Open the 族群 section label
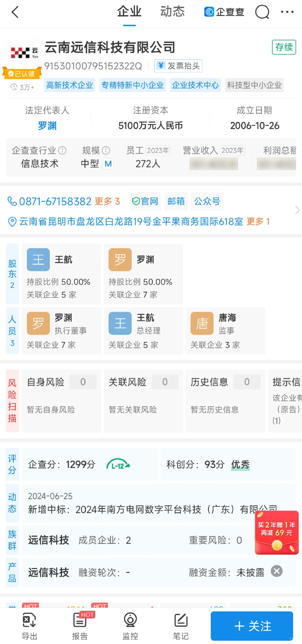This screenshot has height=644, width=302. [12, 540]
